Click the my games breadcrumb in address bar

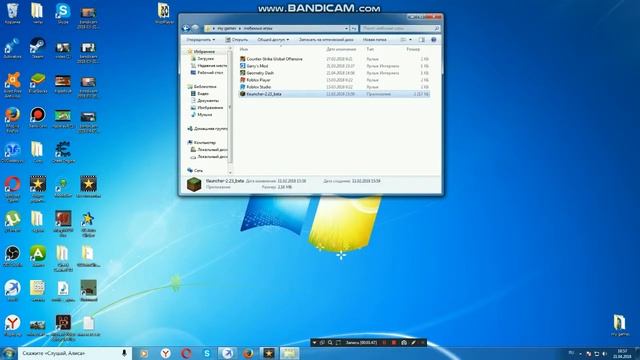point(227,29)
